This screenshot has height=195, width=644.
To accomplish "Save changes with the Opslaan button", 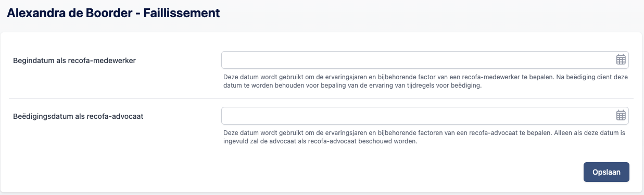I will [x=607, y=172].
